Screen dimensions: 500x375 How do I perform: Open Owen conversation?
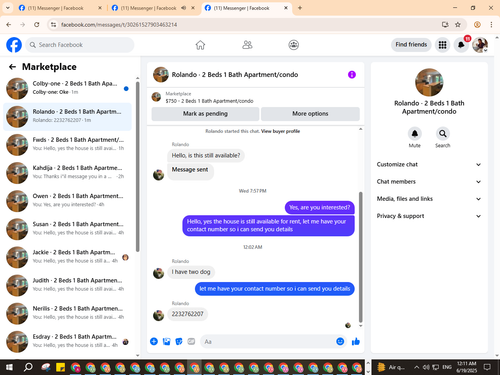67,201
